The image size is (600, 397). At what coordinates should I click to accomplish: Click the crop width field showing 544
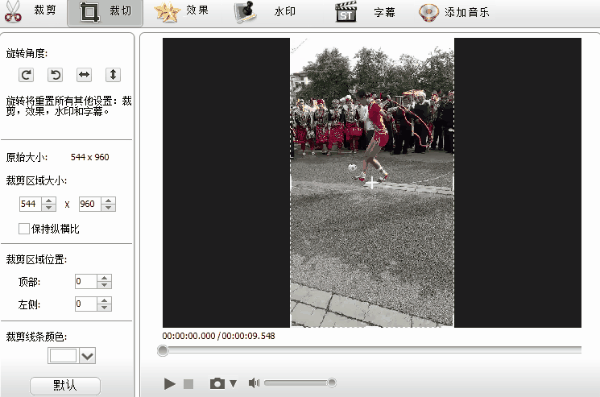tap(30, 204)
